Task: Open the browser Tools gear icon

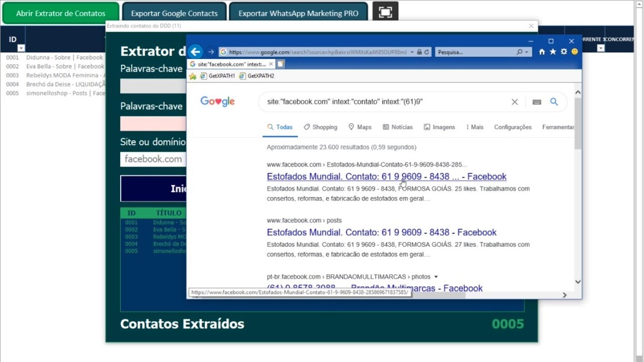Action: [x=564, y=51]
